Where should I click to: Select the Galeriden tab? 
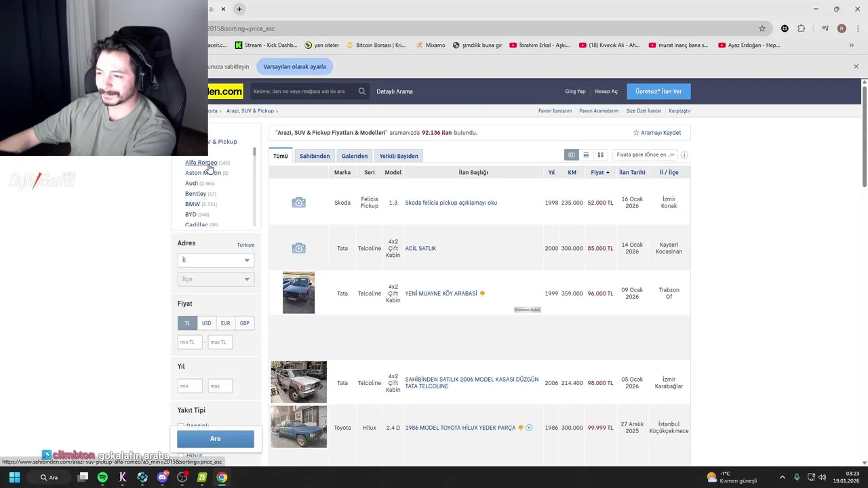355,156
